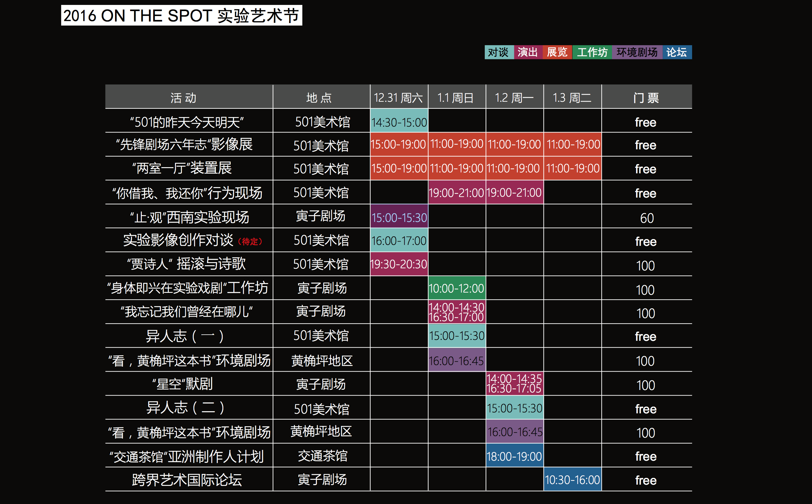Click the 19:30-20:30 time slot

point(399,264)
